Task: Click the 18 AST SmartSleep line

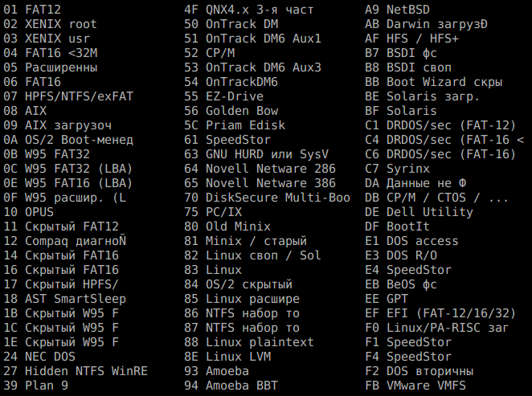Action: 64,299
